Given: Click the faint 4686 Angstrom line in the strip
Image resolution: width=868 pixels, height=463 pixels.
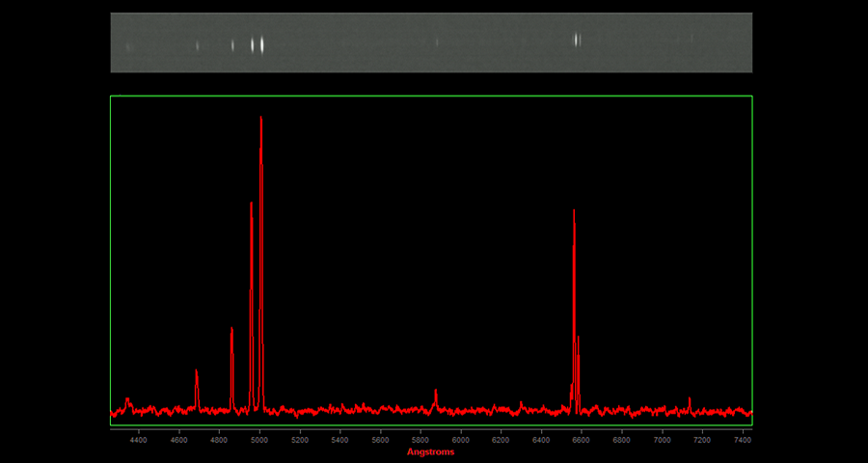Looking at the screenshot, I should point(198,45).
